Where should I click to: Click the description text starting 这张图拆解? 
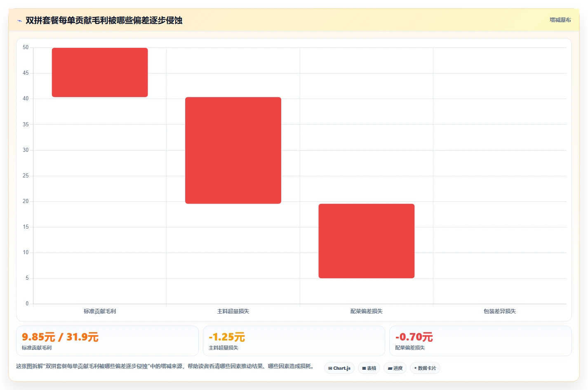pos(166,366)
